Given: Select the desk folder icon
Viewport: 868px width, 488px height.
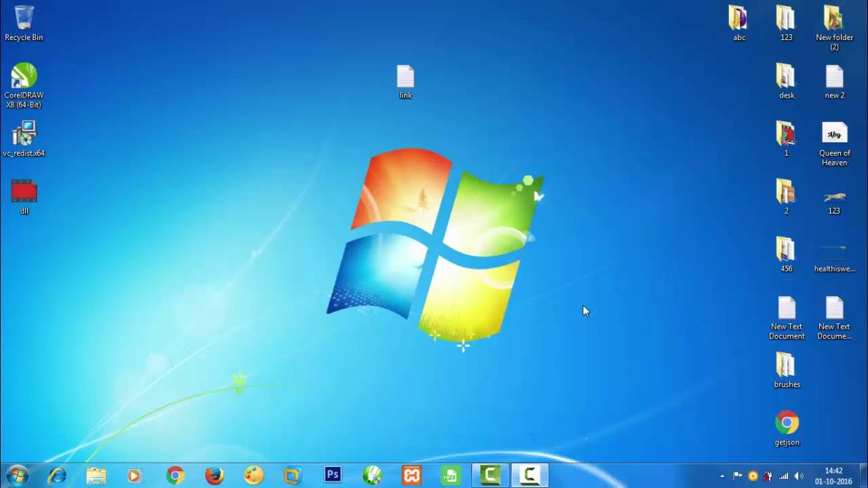Looking at the screenshot, I should 787,81.
